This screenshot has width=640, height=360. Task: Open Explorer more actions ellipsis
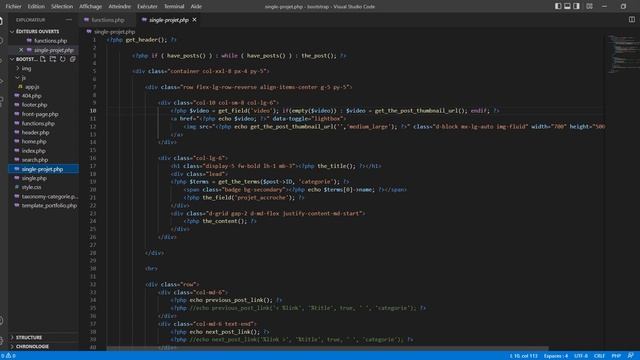click(x=69, y=20)
